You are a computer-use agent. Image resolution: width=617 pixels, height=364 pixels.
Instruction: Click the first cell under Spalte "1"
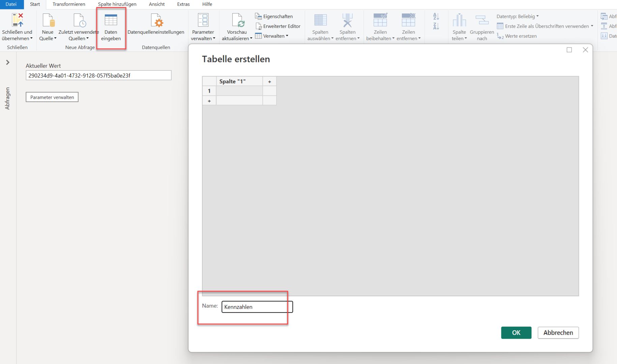pyautogui.click(x=239, y=91)
